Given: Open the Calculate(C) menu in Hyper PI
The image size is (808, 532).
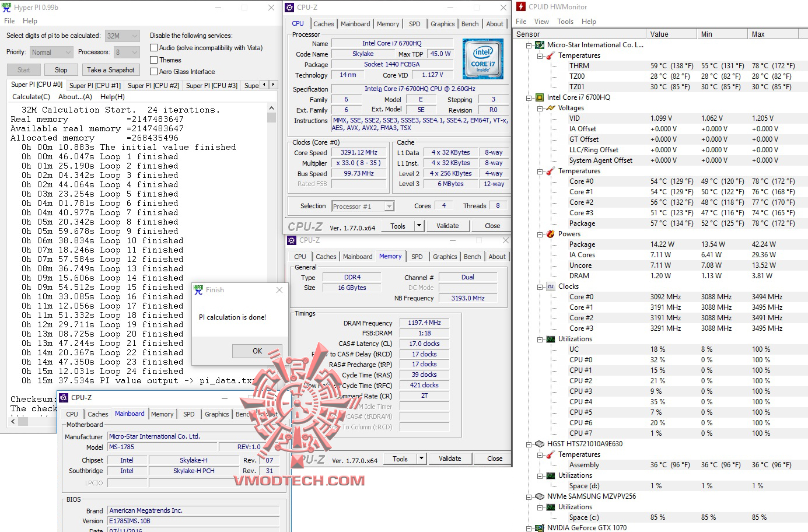Looking at the screenshot, I should pyautogui.click(x=31, y=97).
